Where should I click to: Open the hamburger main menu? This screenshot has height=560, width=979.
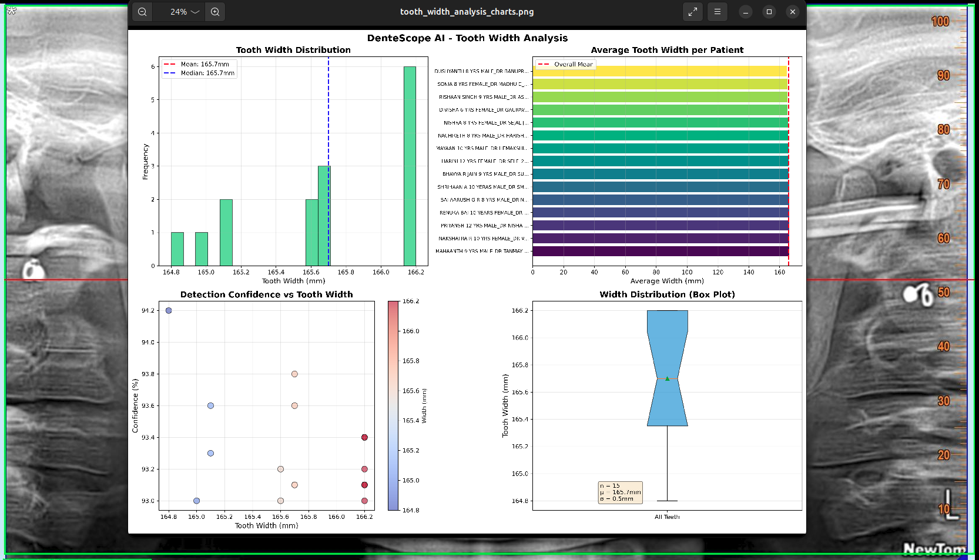(718, 12)
